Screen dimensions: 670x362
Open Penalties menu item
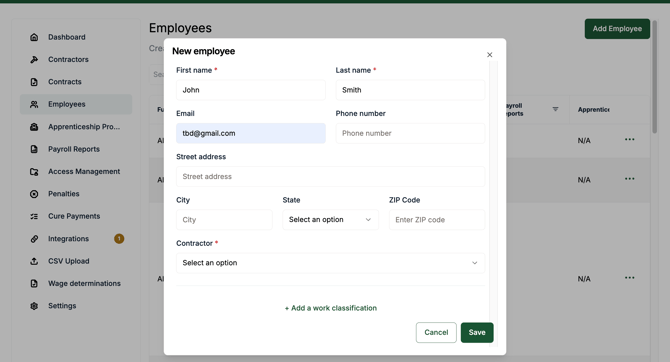pos(76,194)
